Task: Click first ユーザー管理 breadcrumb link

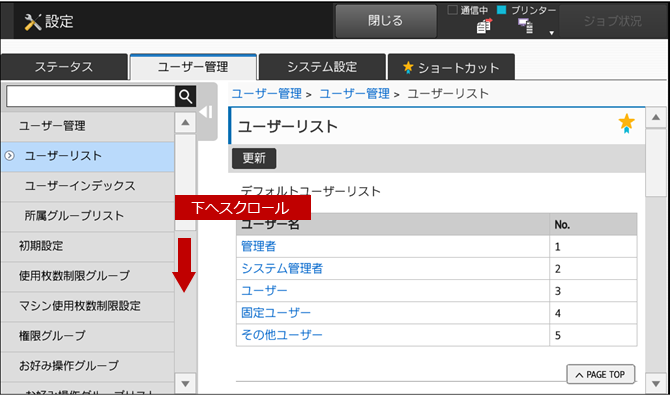Action: tap(267, 94)
